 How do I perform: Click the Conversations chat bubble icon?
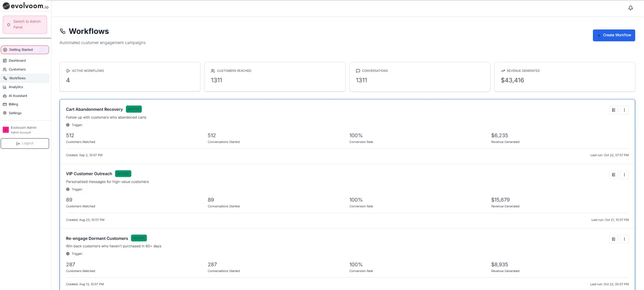(x=358, y=71)
